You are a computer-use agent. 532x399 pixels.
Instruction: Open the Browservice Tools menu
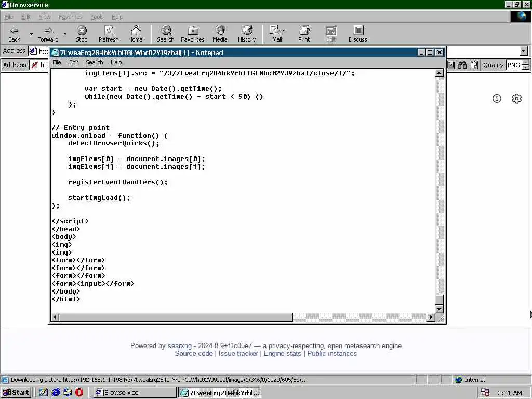point(97,17)
